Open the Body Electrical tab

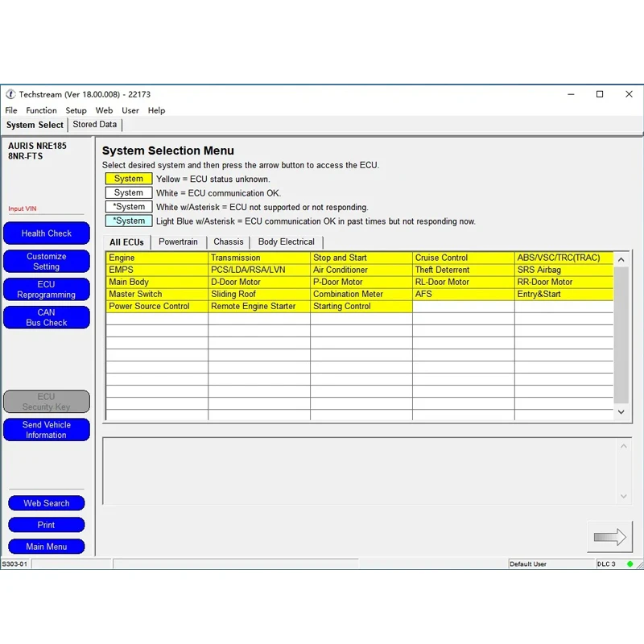click(x=287, y=242)
